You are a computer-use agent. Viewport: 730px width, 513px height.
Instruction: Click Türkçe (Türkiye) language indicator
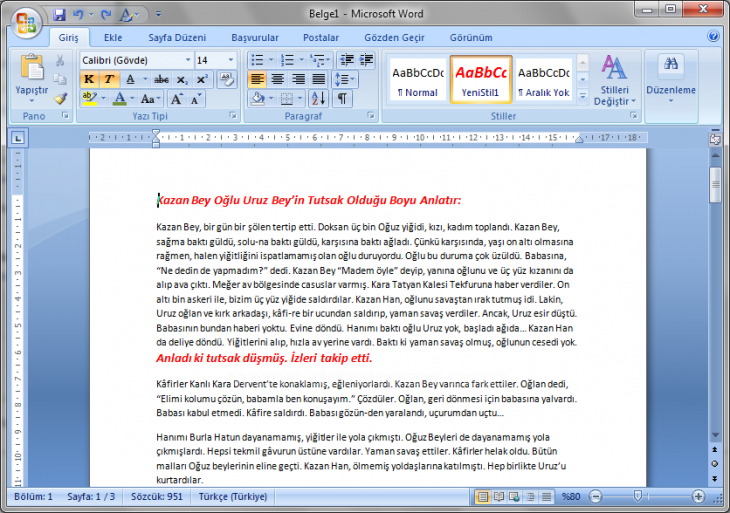coord(233,497)
